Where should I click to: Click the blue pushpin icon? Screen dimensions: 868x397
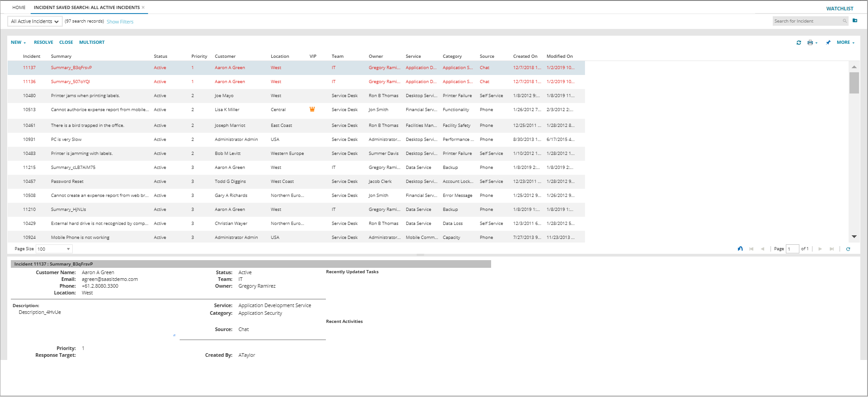click(x=828, y=42)
